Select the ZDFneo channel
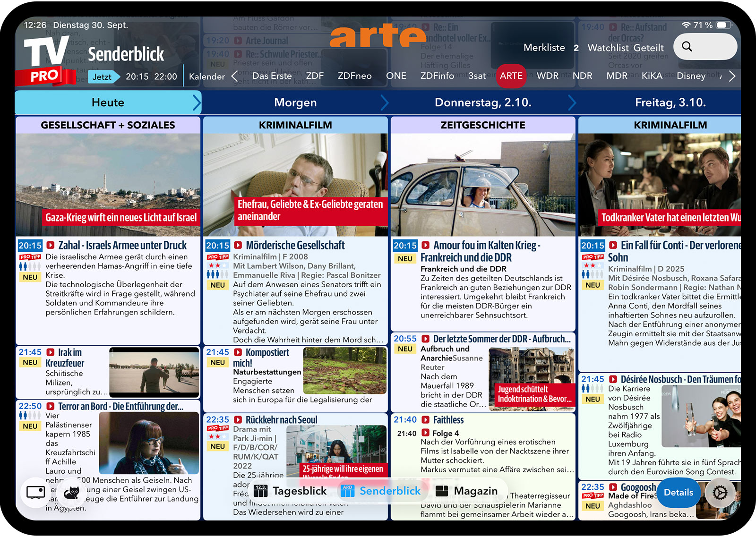 pyautogui.click(x=354, y=76)
